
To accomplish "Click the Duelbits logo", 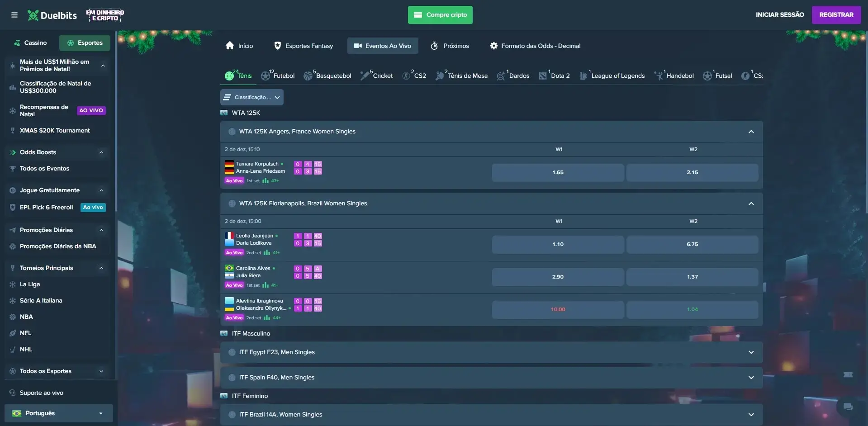I will coord(52,15).
